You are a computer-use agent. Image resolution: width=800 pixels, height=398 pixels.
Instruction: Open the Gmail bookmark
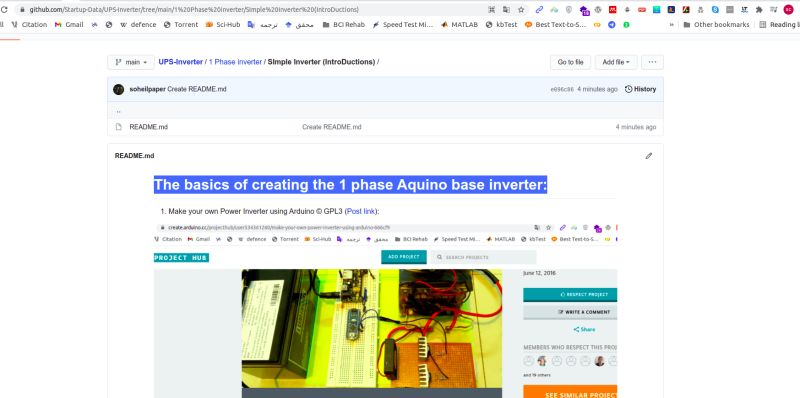click(x=69, y=24)
